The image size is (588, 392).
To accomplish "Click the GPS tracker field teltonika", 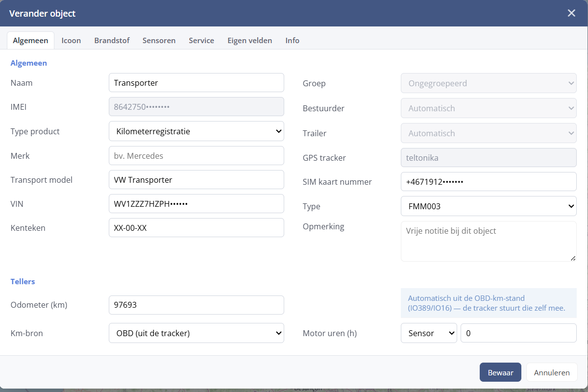I will [x=489, y=158].
